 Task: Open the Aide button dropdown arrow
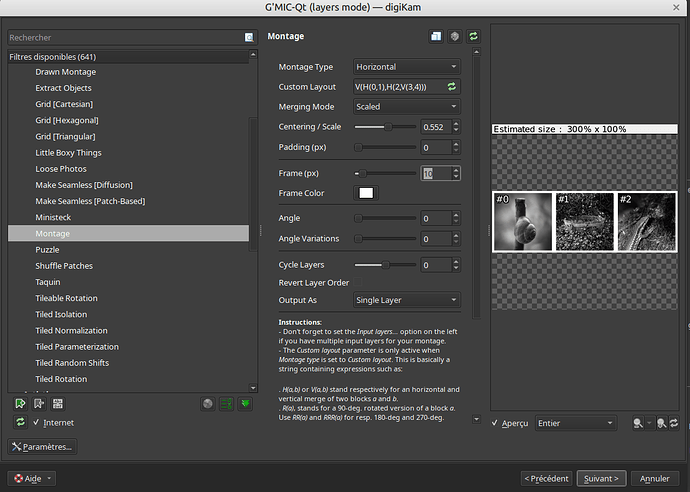[49, 478]
